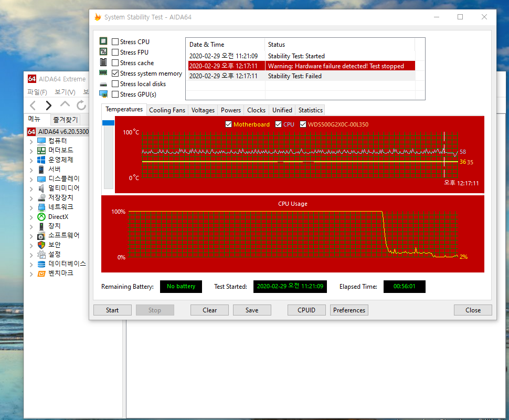The height and width of the screenshot is (420, 509).
Task: Expand the 저장장치 tree node
Action: tap(31, 198)
